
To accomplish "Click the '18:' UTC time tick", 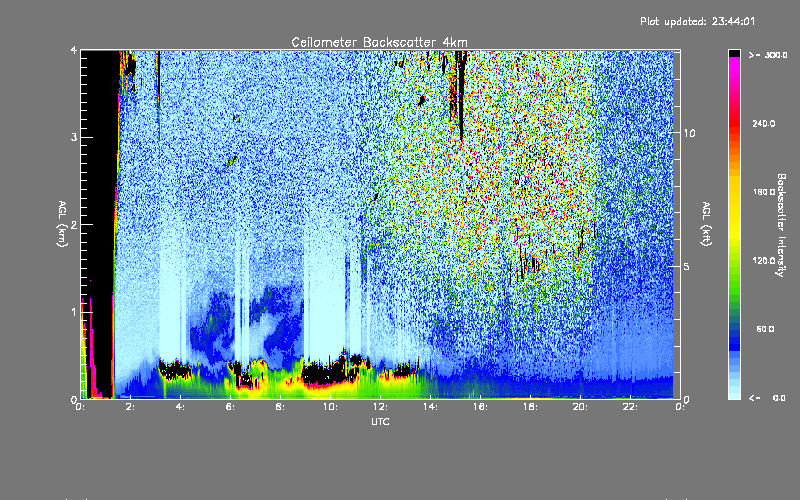I will point(530,407).
